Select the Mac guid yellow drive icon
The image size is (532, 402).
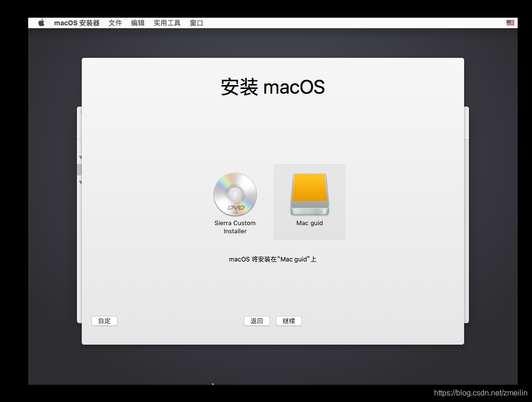click(309, 194)
